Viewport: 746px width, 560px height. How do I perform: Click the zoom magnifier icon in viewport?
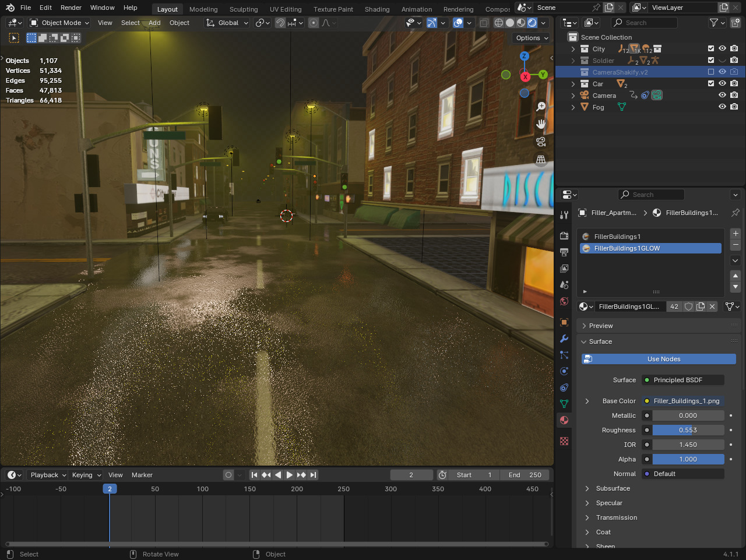pyautogui.click(x=541, y=107)
